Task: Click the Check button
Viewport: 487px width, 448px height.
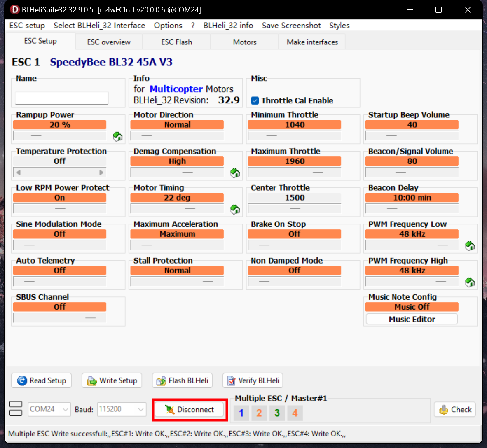Action: click(x=455, y=410)
